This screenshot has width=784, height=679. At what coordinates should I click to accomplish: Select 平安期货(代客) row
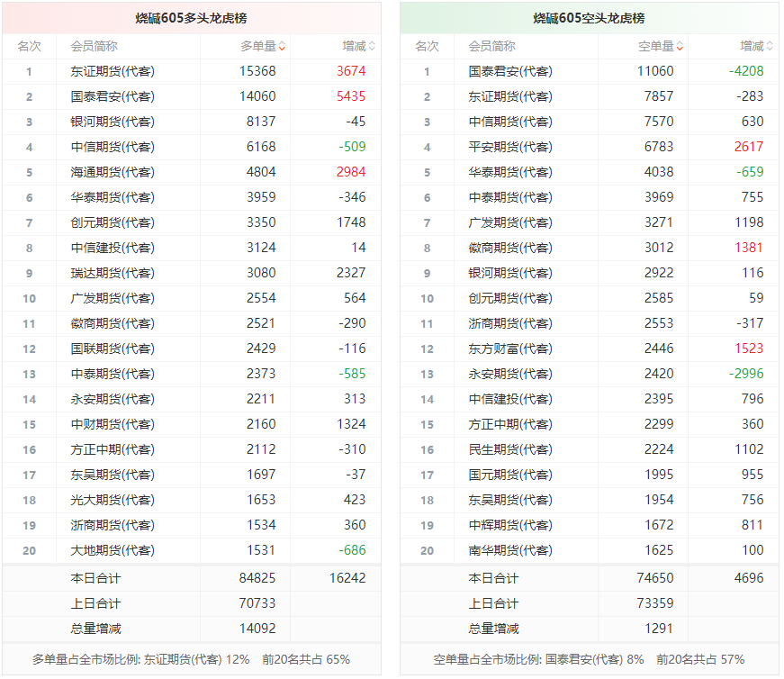tap(589, 147)
